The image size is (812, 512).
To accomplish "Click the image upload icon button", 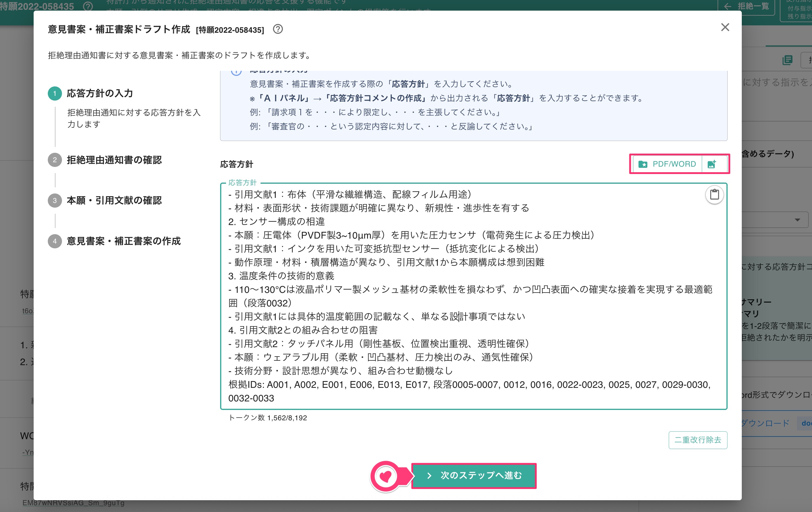I will (x=712, y=164).
